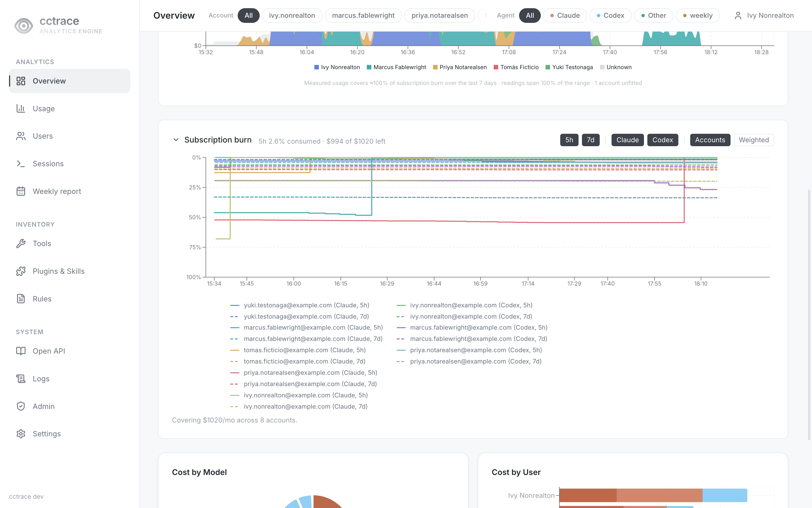Open Users via its people icon
The height and width of the screenshot is (508, 812).
coord(21,136)
